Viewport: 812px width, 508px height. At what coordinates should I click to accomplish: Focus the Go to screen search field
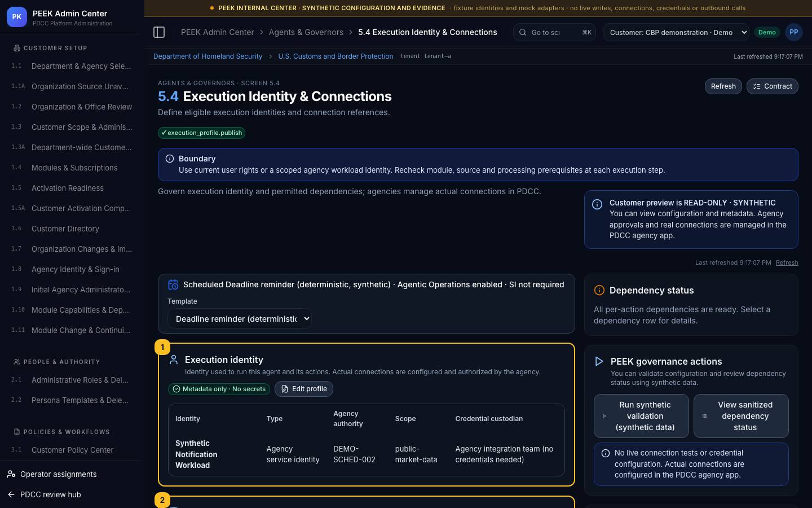(554, 32)
